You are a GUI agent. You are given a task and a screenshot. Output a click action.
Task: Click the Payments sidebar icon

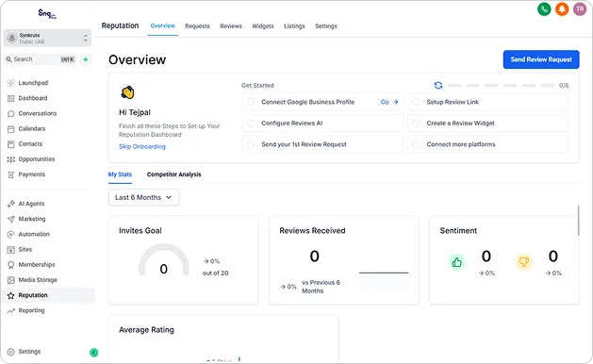[x=11, y=174]
